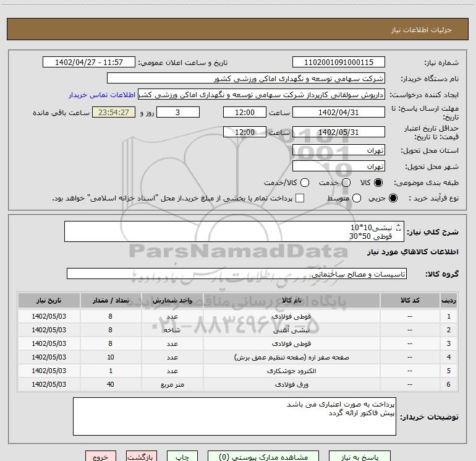Click goods group field تاسیسات و مصالح ساختمانی
This screenshot has height=461, width=476.
coord(237,274)
